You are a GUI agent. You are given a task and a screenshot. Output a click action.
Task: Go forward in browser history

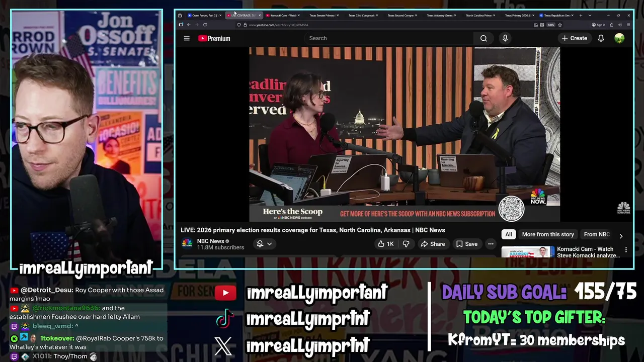(x=197, y=25)
